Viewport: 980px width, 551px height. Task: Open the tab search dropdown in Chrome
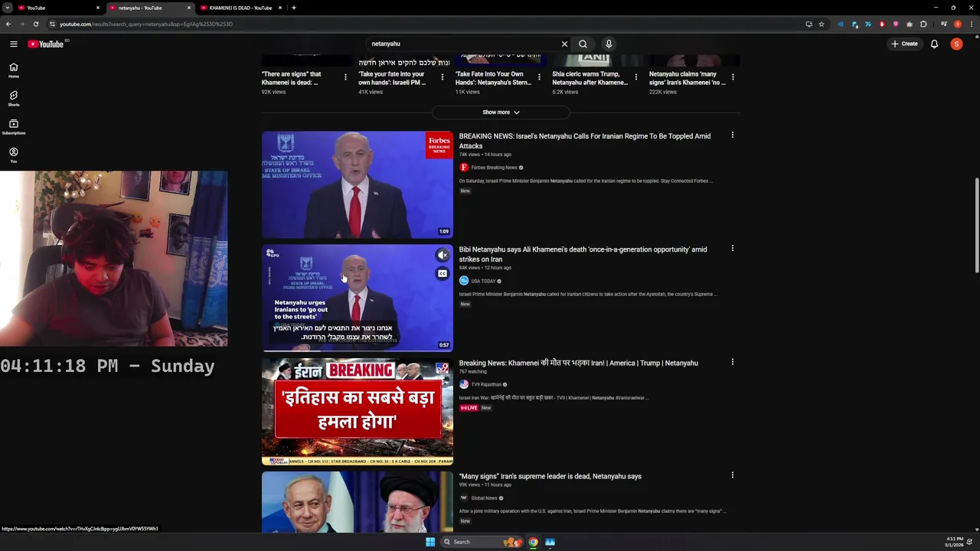pyautogui.click(x=7, y=8)
